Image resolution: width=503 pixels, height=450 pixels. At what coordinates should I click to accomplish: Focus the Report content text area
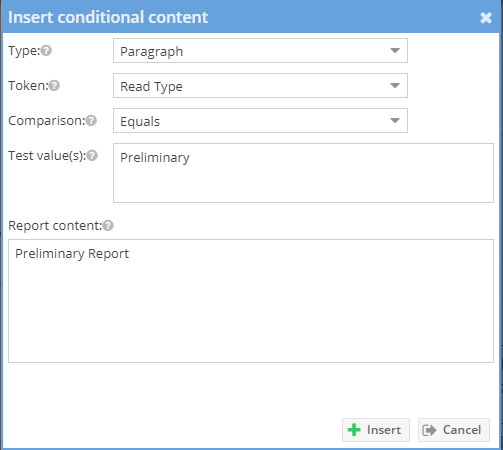coord(251,301)
